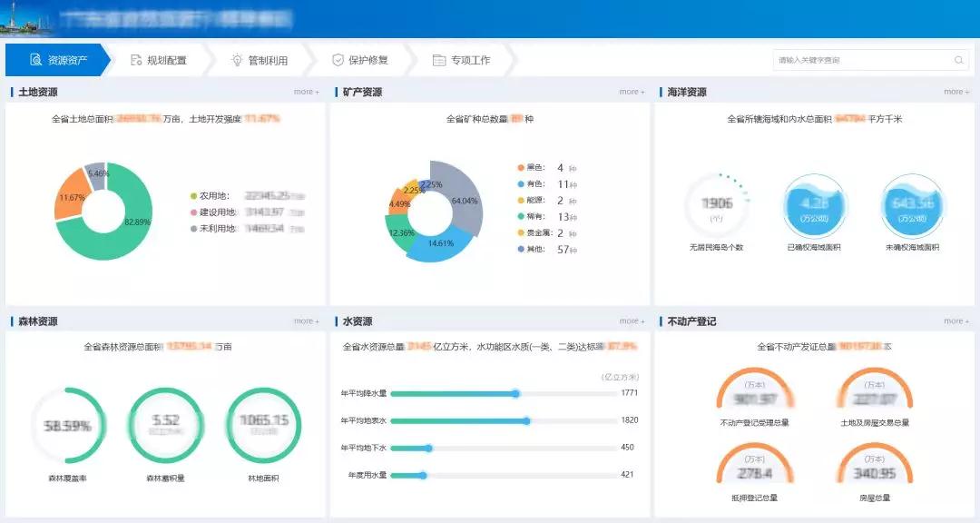Click the 资源资产 tab icon
This screenshot has height=523, width=980.
pyautogui.click(x=36, y=60)
